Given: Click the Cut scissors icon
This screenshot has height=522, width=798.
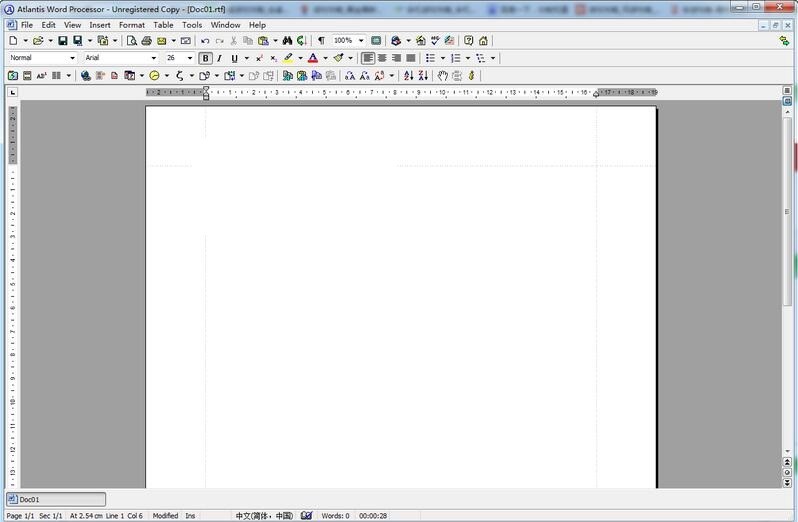Looking at the screenshot, I should tap(233, 41).
